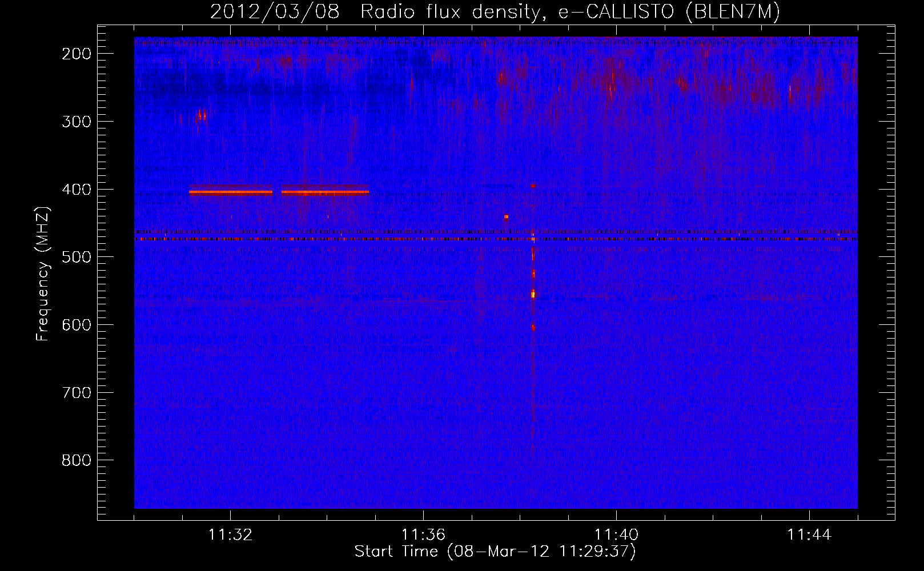The height and width of the screenshot is (571, 924).
Task: Click the "Start Time (08-Mar-12 11:29:37)" label
Action: pyautogui.click(x=495, y=552)
